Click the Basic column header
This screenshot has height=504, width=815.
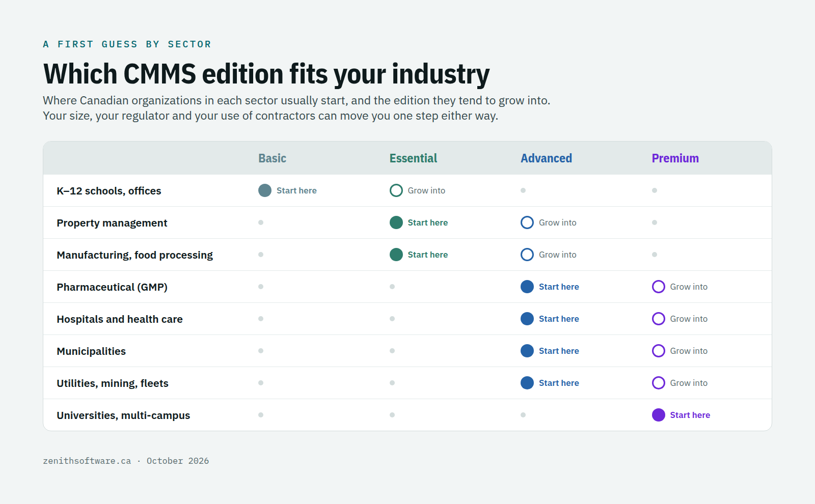[272, 158]
